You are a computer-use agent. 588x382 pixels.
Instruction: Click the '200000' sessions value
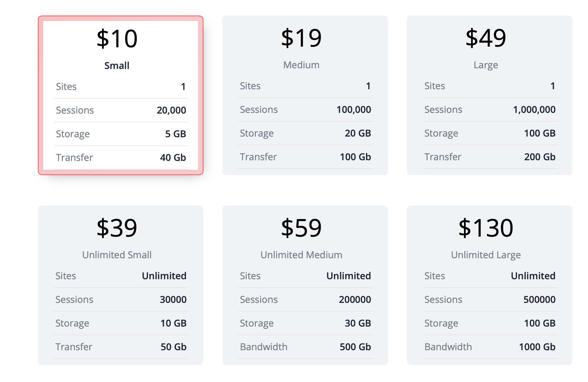tap(355, 300)
